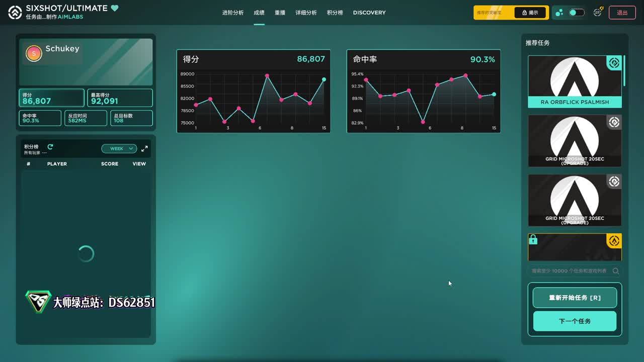Screen dimensions: 644x362
Task: Open the WEEK period dropdown
Action: (x=119, y=149)
